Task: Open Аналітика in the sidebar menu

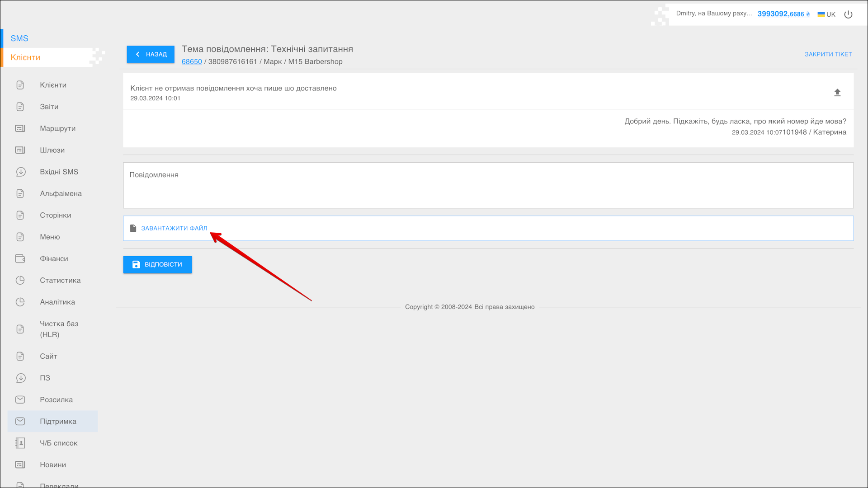Action: (x=57, y=302)
